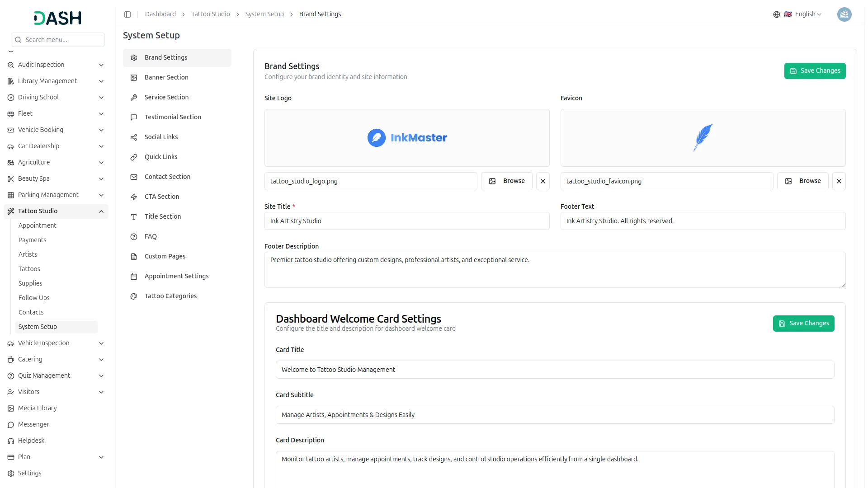Clear the favicon file with X
This screenshot has width=868, height=488.
[839, 181]
